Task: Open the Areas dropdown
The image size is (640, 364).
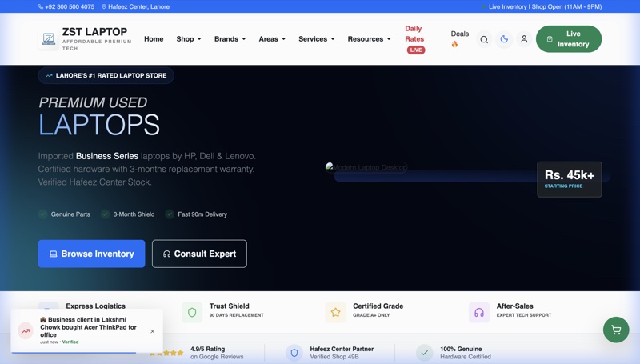Action: pos(272,39)
